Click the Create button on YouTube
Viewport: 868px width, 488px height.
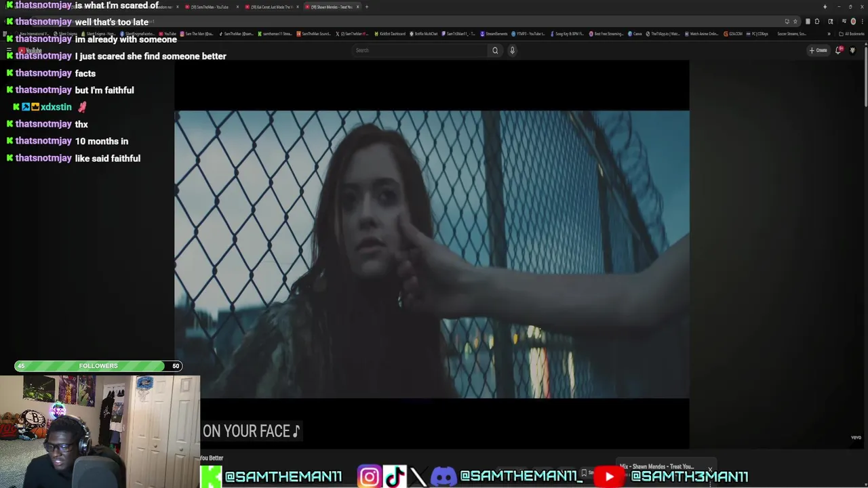pyautogui.click(x=818, y=50)
